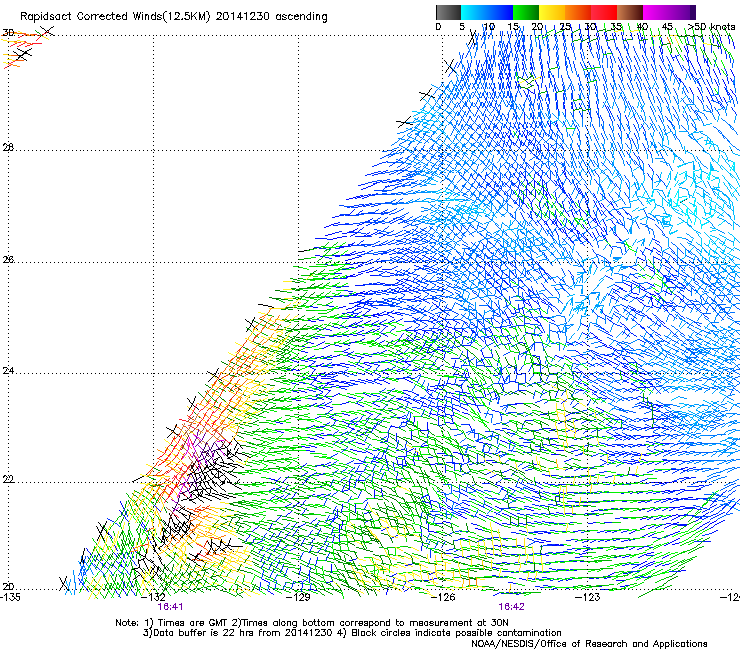Click the '40' legend scale label
740x650 pixels.
pyautogui.click(x=642, y=27)
